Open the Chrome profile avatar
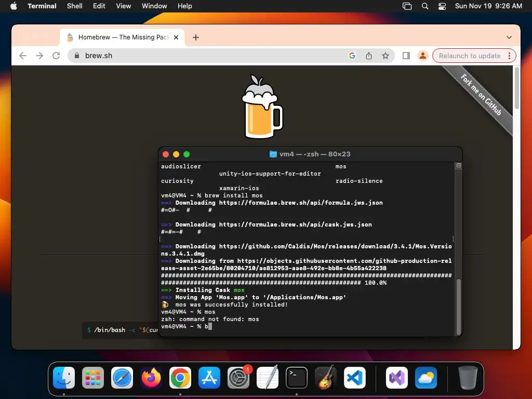This screenshot has height=399, width=532. coord(423,56)
